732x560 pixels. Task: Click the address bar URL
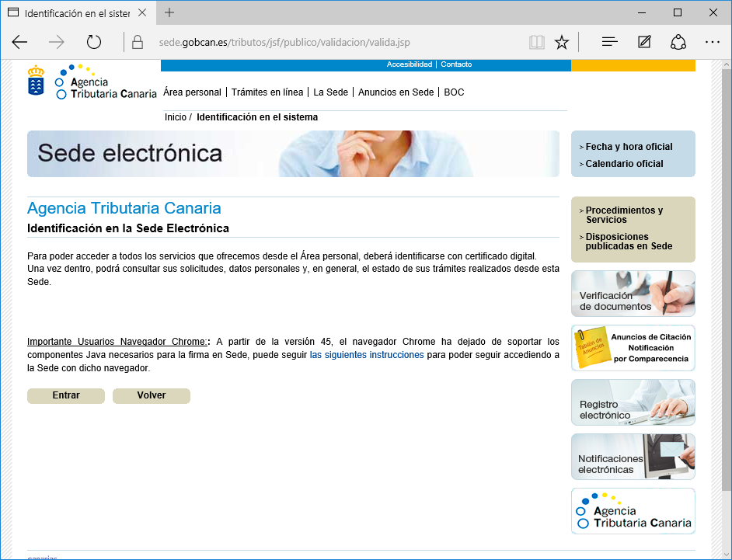[x=284, y=43]
